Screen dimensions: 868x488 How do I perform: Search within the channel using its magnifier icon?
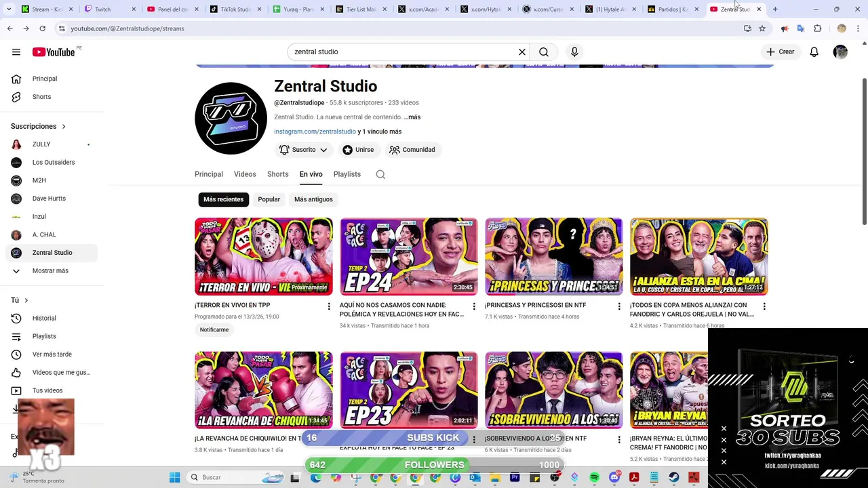[380, 174]
